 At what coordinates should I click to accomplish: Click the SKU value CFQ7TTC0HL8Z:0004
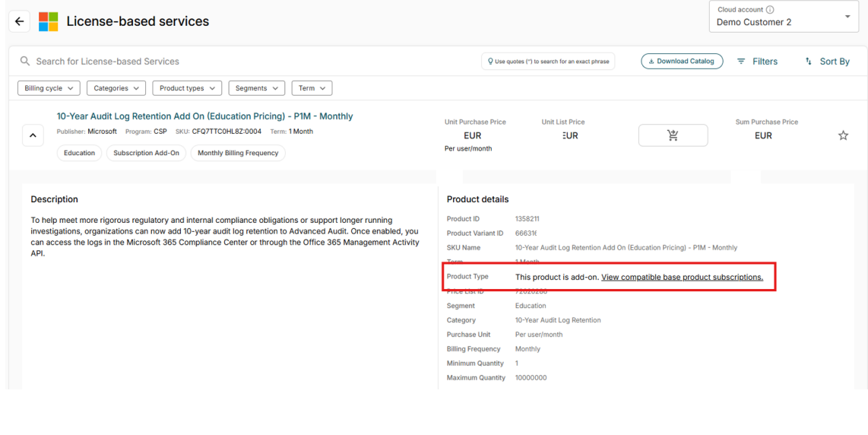click(x=227, y=132)
